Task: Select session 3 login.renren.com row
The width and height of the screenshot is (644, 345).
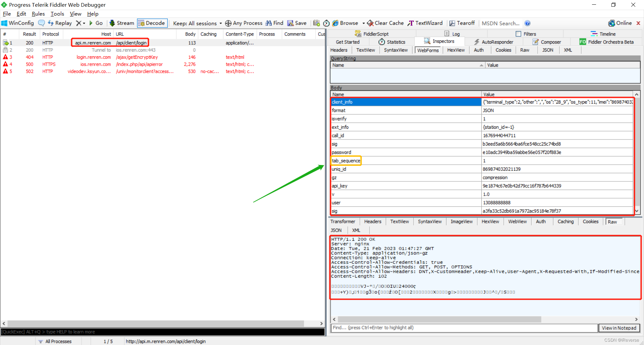Action: click(162, 57)
